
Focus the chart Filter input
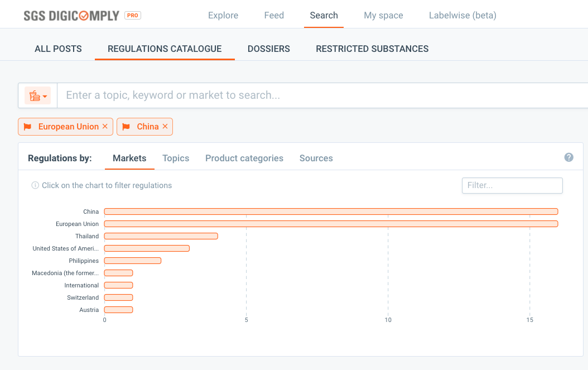(512, 185)
